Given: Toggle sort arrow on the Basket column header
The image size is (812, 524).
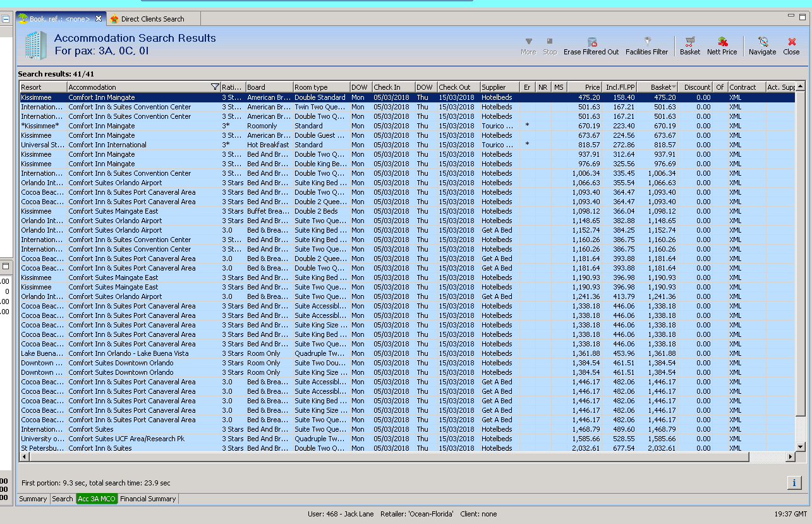Looking at the screenshot, I should click(x=674, y=87).
